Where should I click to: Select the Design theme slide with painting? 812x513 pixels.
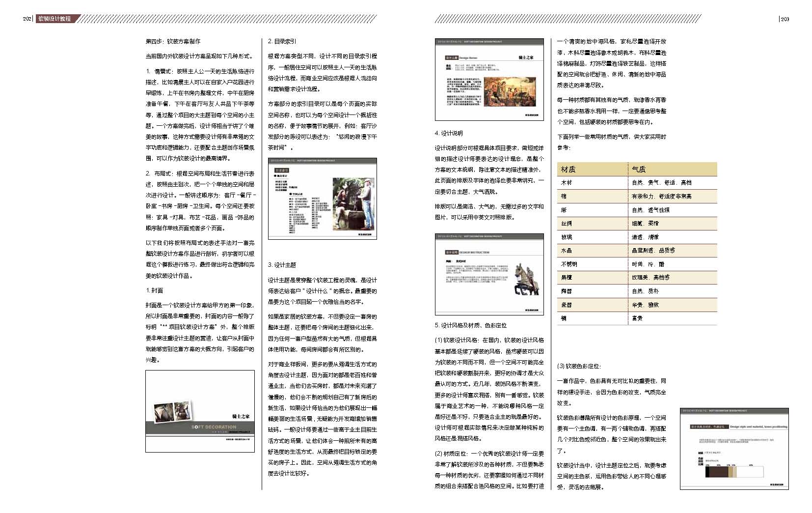point(489,80)
